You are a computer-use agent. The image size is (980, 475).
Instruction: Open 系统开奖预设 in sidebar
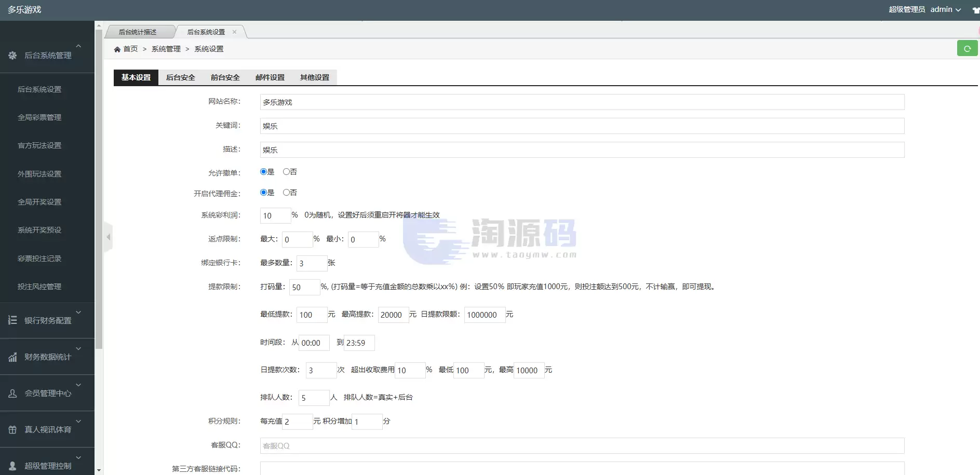tap(39, 230)
